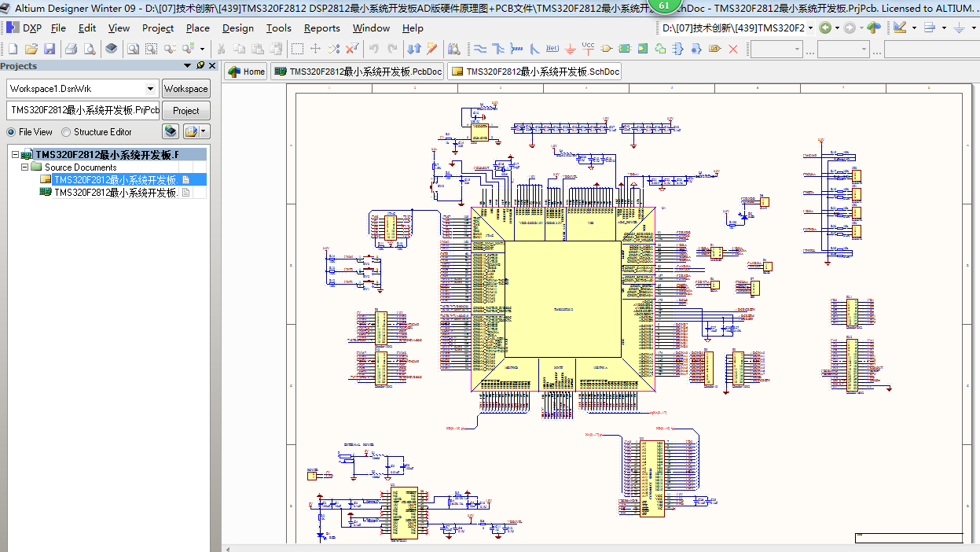Screen dimensions: 980x552
Task: Expand the document path address dropdown
Action: point(811,28)
